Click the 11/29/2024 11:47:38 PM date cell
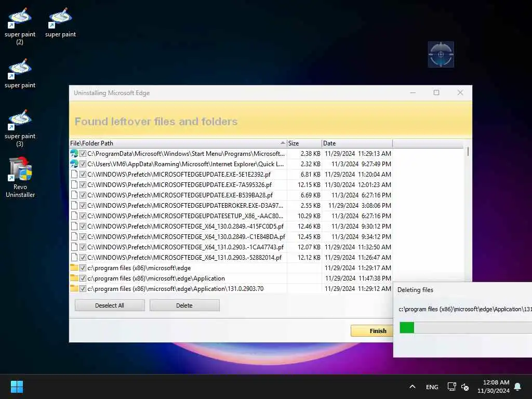The width and height of the screenshot is (532, 399). [x=358, y=278]
